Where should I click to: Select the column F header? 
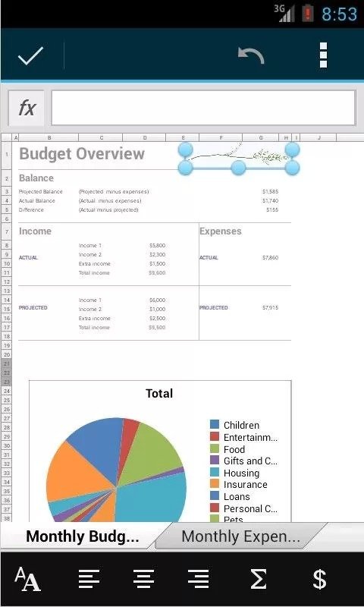pos(221,137)
